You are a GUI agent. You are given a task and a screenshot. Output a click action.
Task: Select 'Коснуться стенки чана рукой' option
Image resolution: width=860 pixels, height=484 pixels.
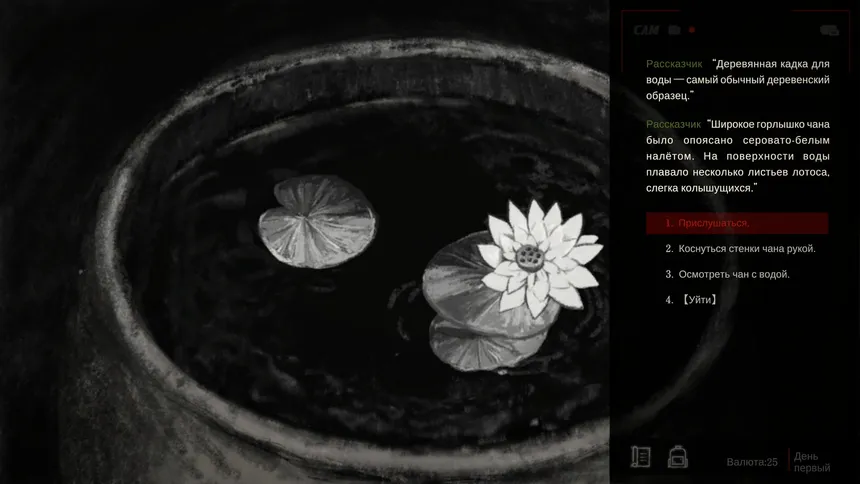click(x=740, y=249)
